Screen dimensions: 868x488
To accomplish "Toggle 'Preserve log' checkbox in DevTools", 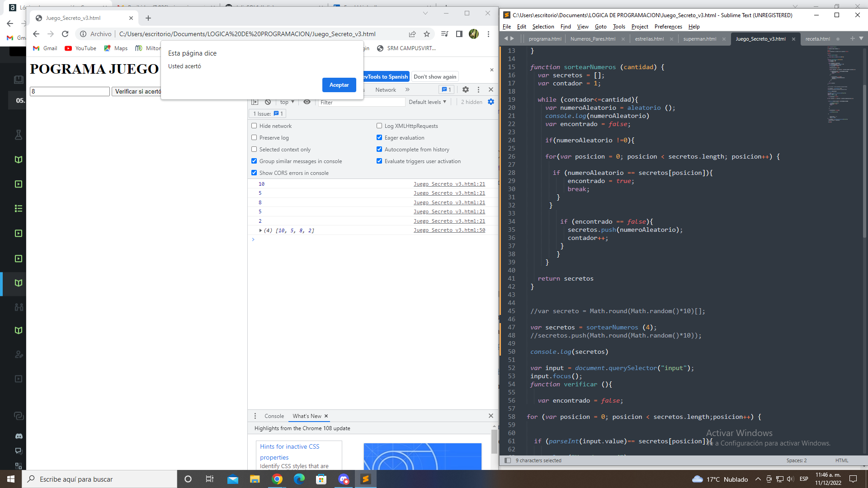I will pyautogui.click(x=255, y=137).
